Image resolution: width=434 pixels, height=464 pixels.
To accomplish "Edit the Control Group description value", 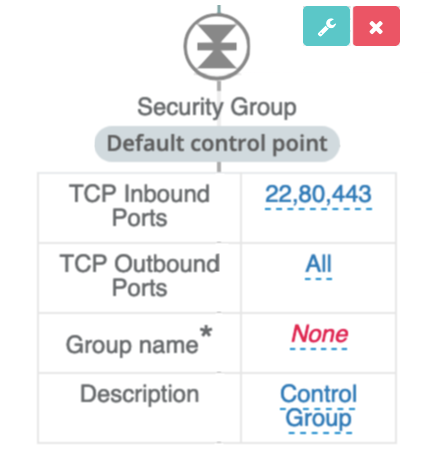I will (319, 406).
